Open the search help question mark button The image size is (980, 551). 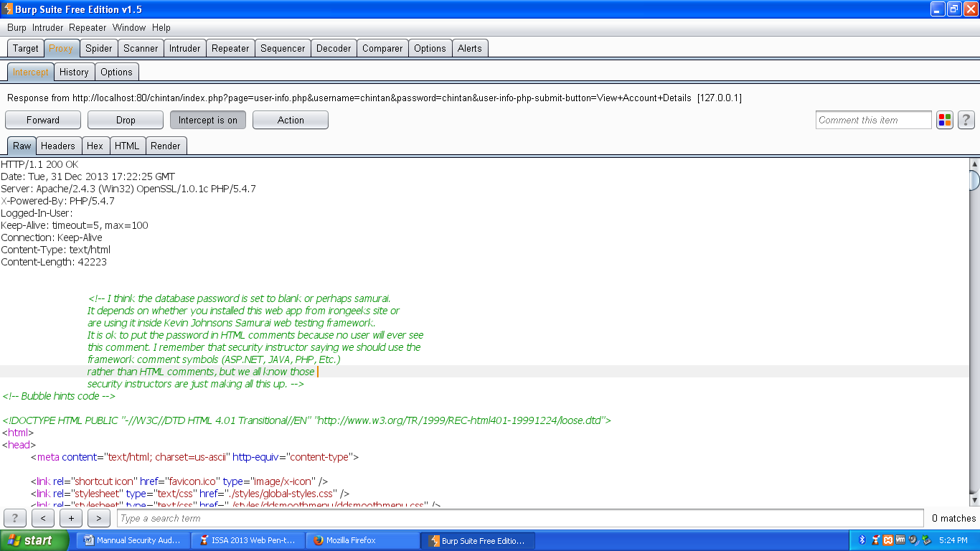(x=15, y=518)
